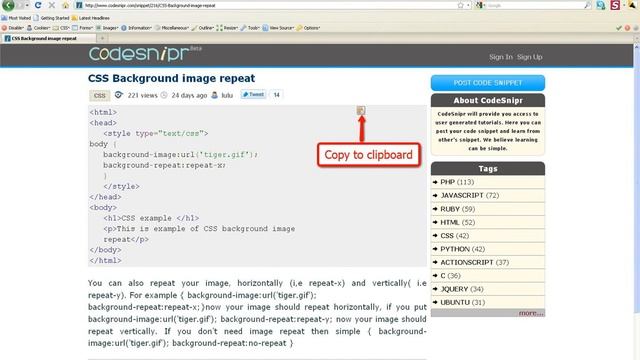The width and height of the screenshot is (640, 360).
Task: Open a new tab with plus button
Action: click(102, 38)
